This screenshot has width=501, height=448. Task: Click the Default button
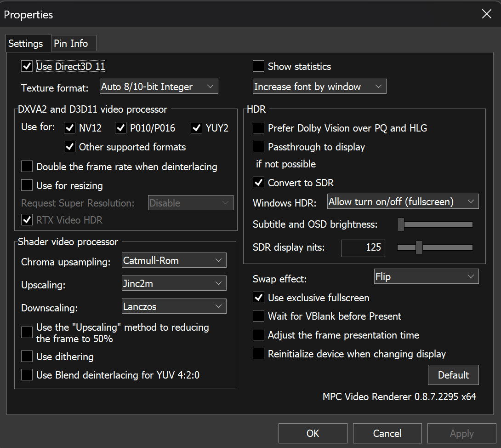point(453,375)
